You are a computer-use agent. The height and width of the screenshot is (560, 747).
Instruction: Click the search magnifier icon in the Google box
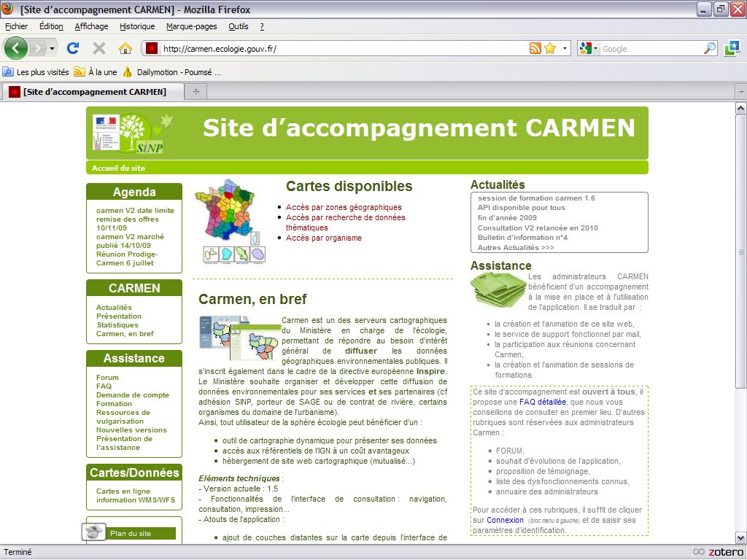point(710,49)
